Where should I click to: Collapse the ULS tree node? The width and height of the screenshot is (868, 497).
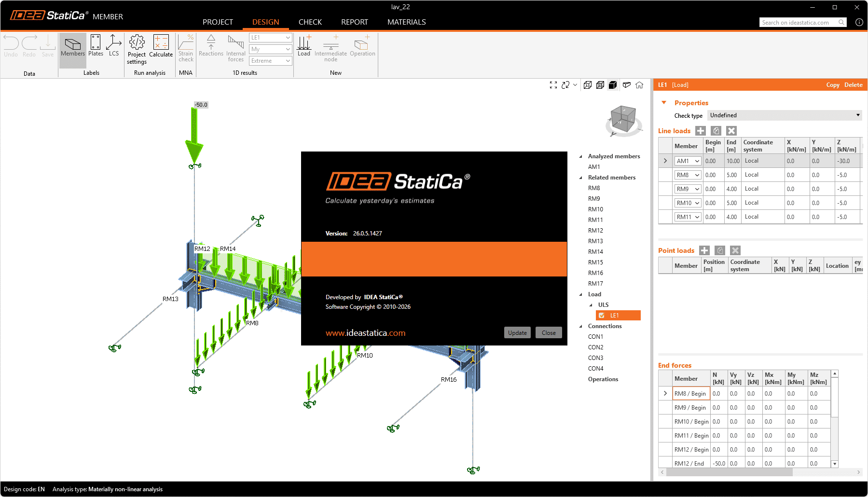(591, 305)
